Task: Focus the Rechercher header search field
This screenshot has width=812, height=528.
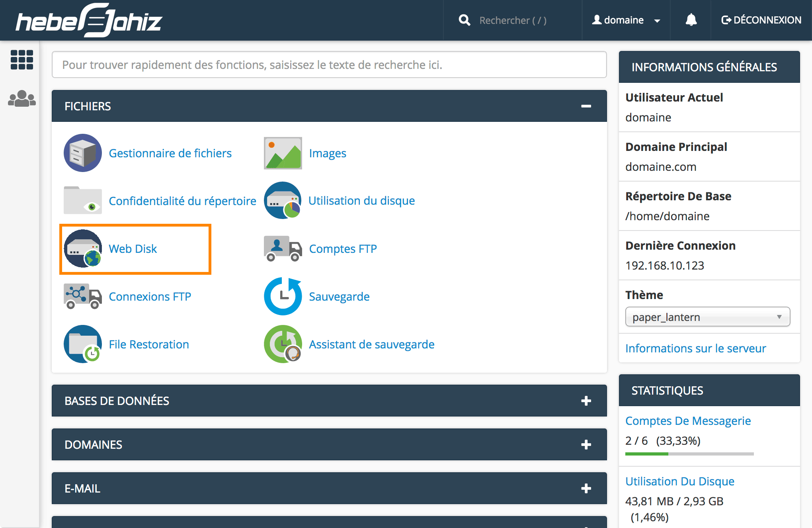Action: coord(513,20)
